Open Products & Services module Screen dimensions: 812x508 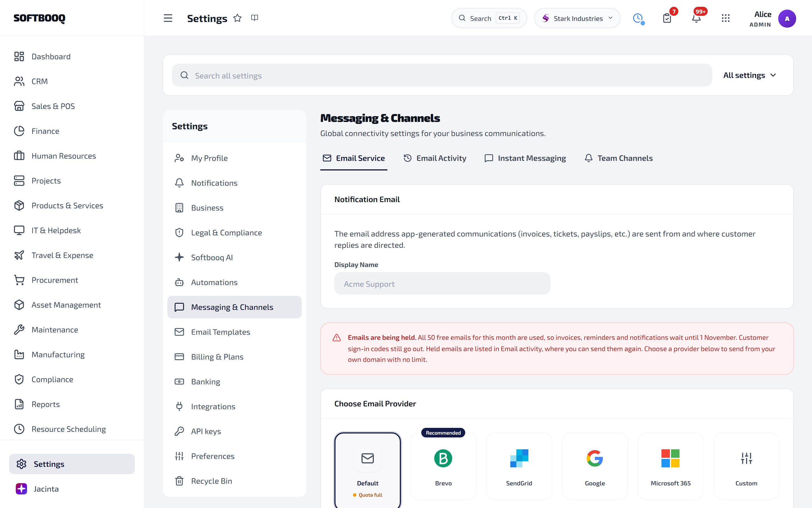click(x=72, y=206)
